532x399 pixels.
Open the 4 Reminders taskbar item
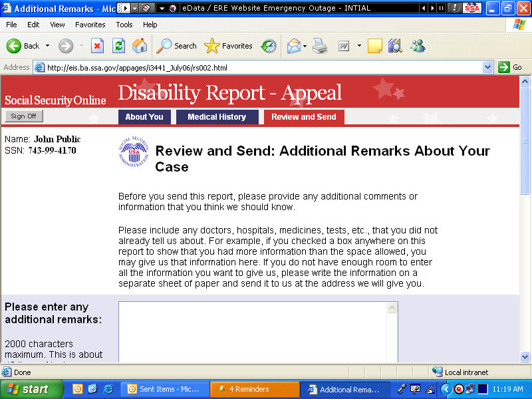click(255, 389)
